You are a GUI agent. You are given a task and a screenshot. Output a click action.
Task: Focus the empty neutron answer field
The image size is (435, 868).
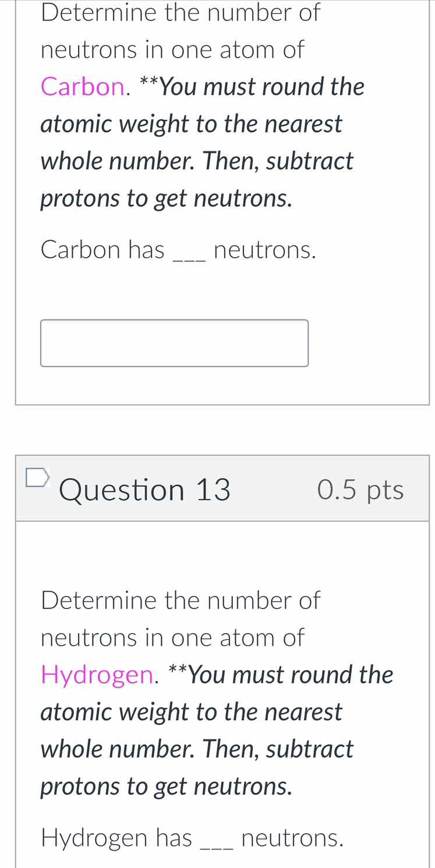pos(174,343)
